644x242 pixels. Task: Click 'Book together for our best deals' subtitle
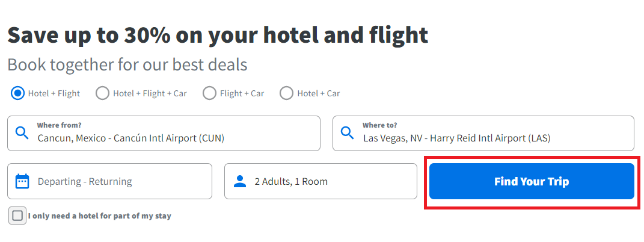(127, 65)
